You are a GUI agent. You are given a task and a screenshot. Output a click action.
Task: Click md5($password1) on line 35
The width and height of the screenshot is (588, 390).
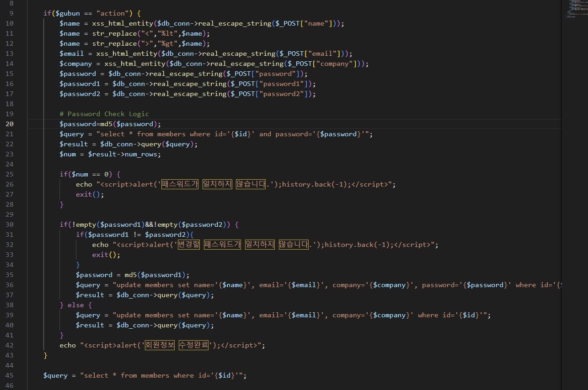pos(155,275)
